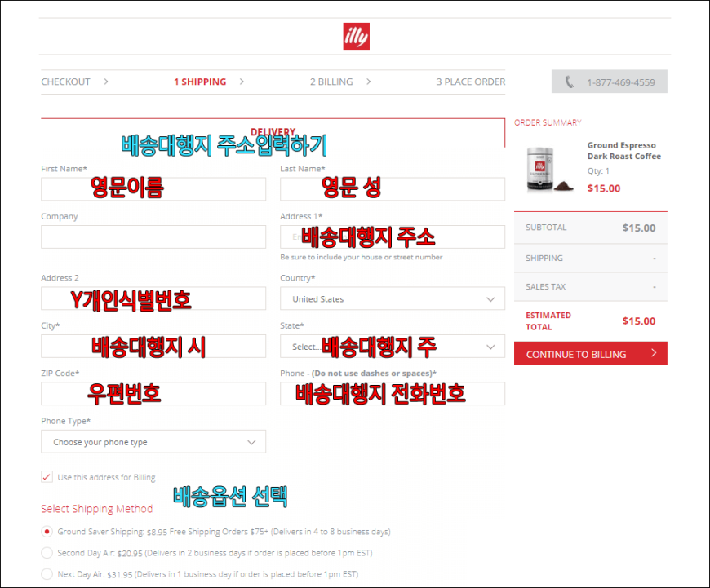
Task: Focus the City input field
Action: click(x=153, y=347)
